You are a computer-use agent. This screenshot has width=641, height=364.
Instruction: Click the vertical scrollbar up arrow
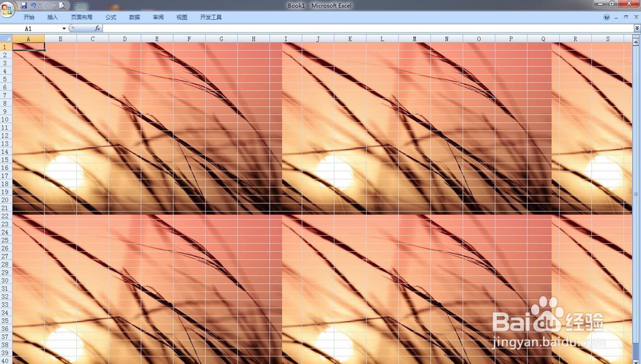point(636,42)
